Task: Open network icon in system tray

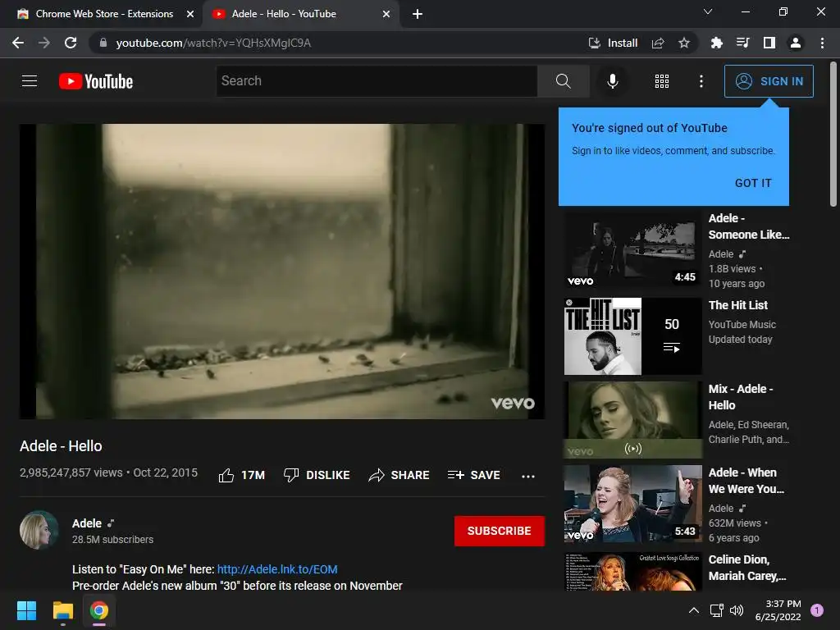Action: coord(716,610)
